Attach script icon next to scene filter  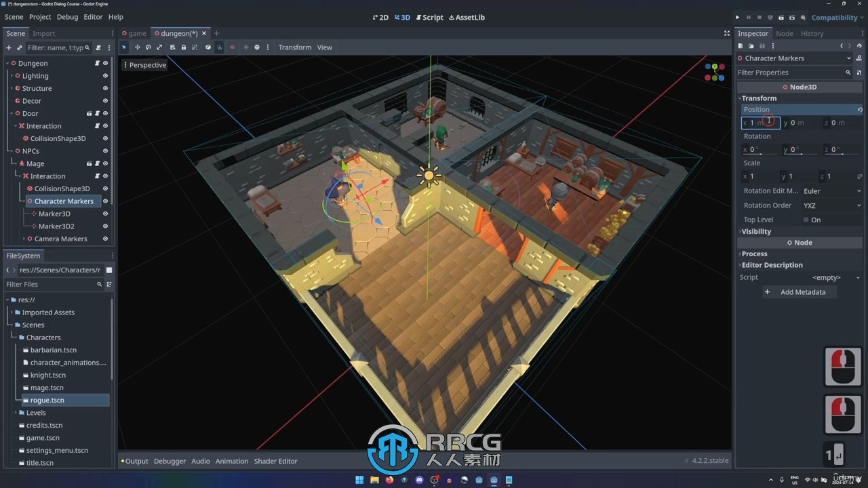98,48
